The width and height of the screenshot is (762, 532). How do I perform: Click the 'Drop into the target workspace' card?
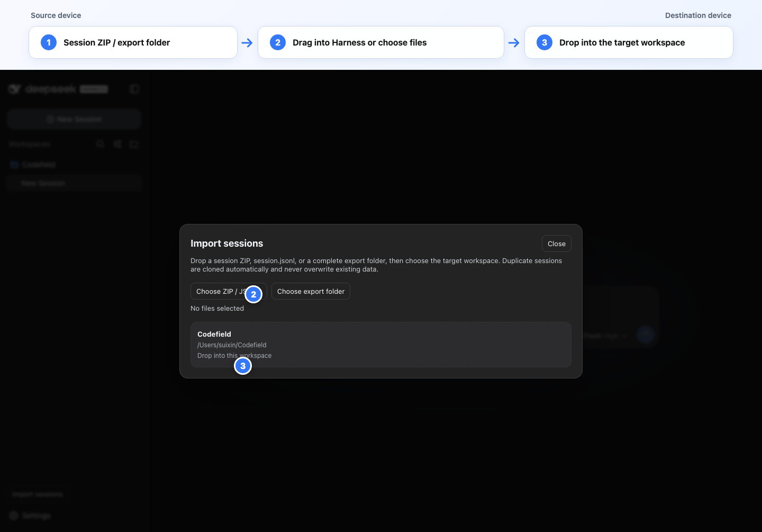[x=629, y=42]
